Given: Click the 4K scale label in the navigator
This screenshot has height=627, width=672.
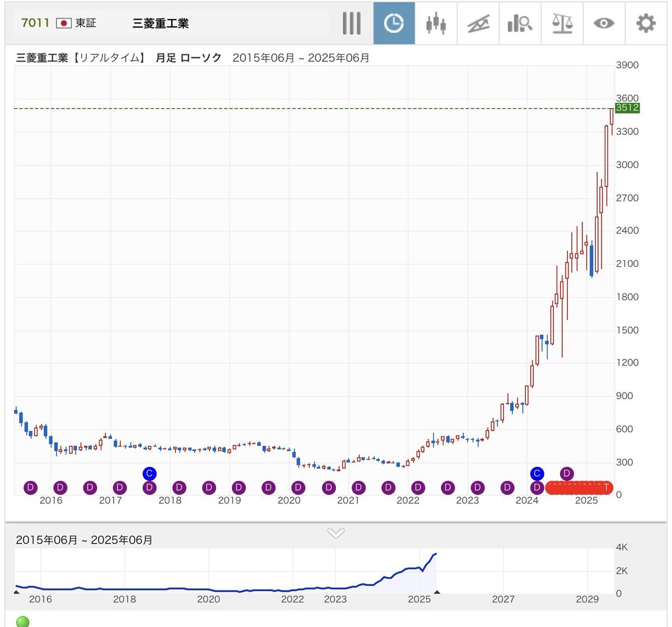Looking at the screenshot, I should pos(622,548).
